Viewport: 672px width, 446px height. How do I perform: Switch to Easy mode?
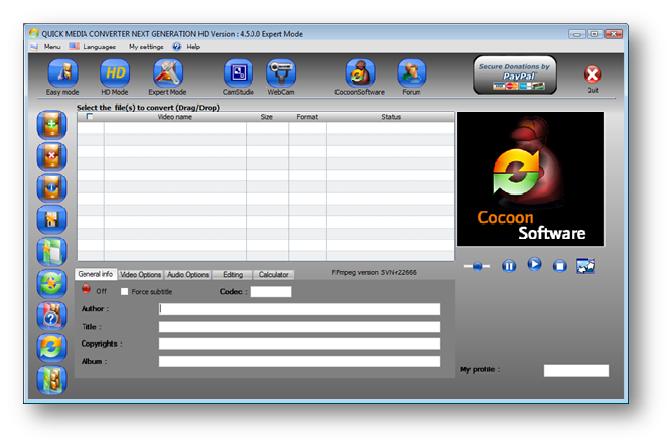pos(63,73)
